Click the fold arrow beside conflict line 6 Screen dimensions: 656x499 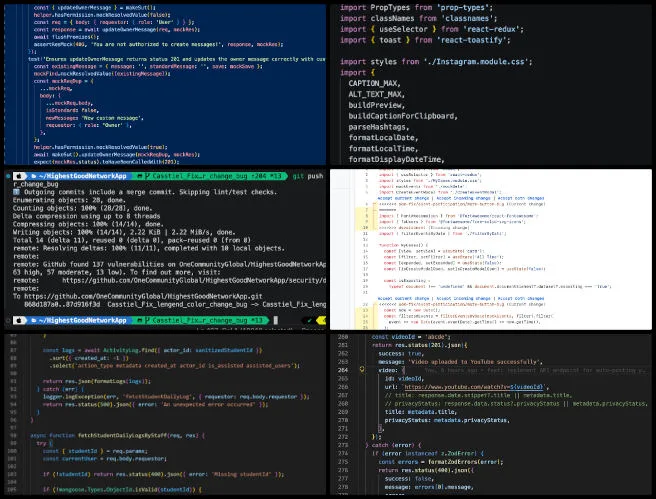(374, 204)
